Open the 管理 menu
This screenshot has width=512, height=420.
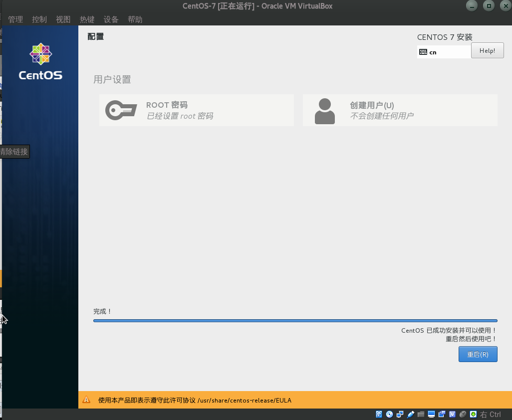(15, 19)
